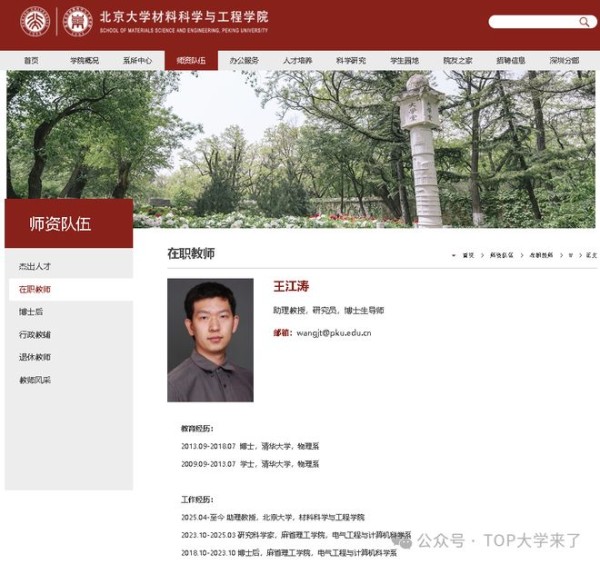Open the 科学研究 navigation item
The height and width of the screenshot is (564, 600).
[350, 61]
